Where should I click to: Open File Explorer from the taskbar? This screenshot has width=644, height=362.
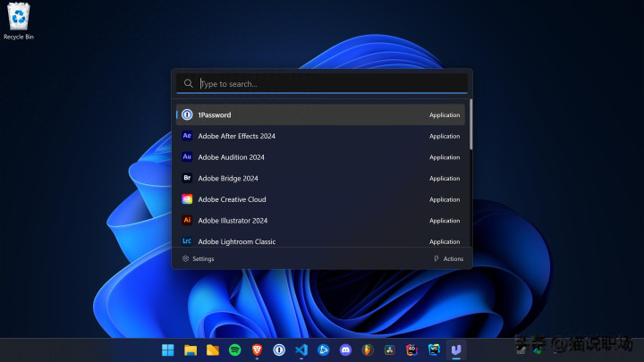(x=191, y=349)
